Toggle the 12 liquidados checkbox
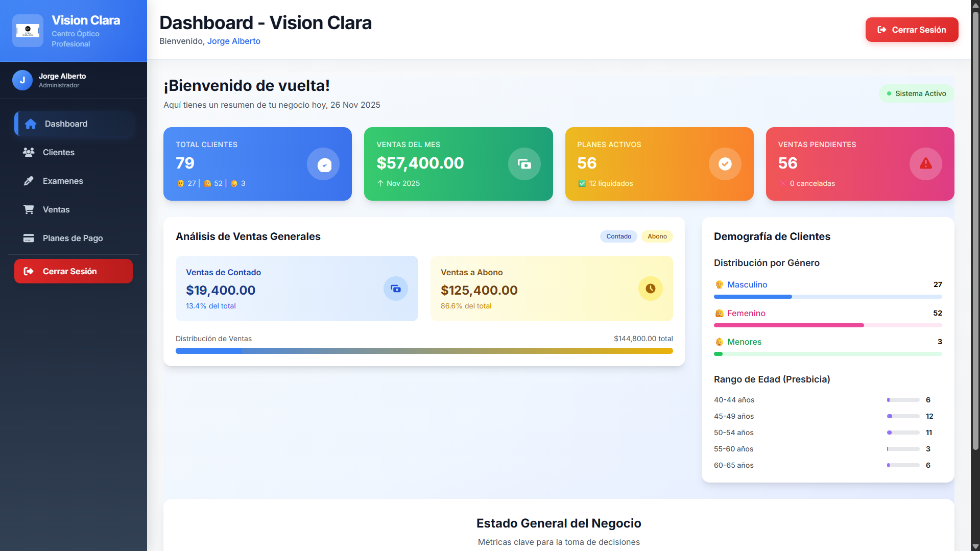The width and height of the screenshot is (980, 551). click(x=582, y=183)
